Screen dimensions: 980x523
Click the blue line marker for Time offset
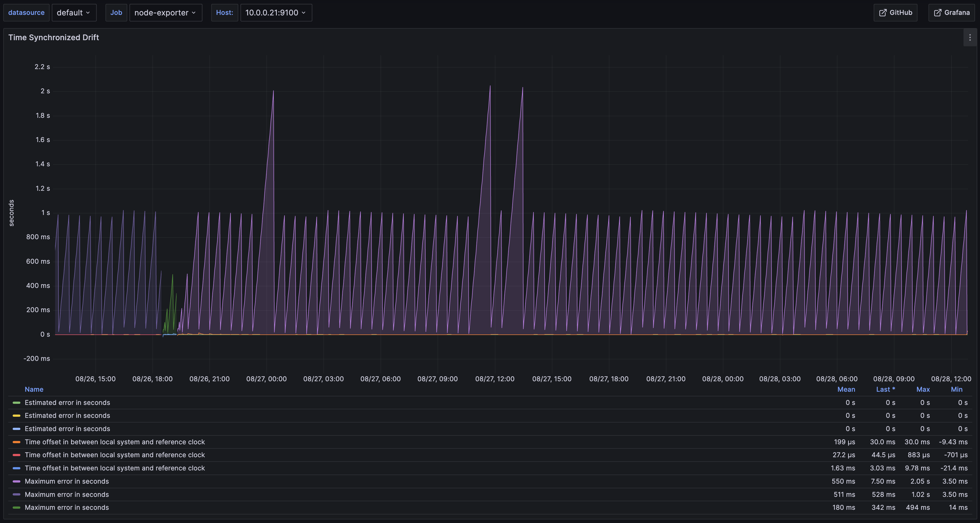click(17, 468)
